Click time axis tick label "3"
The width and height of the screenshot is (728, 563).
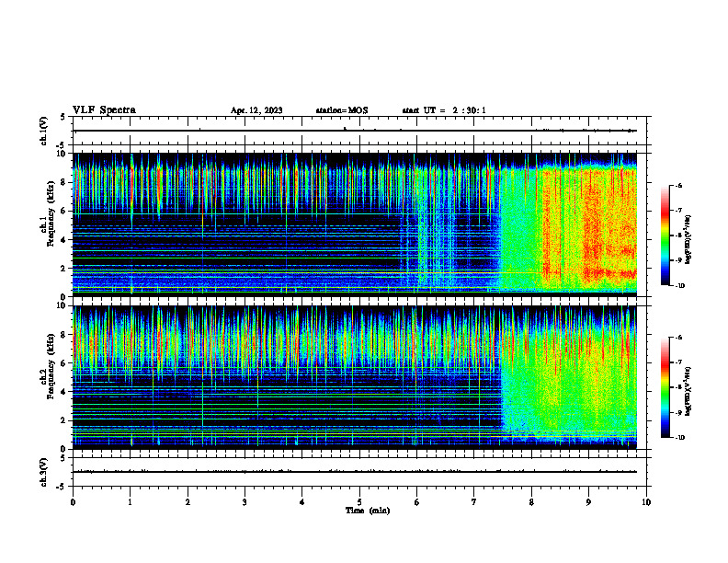245,502
